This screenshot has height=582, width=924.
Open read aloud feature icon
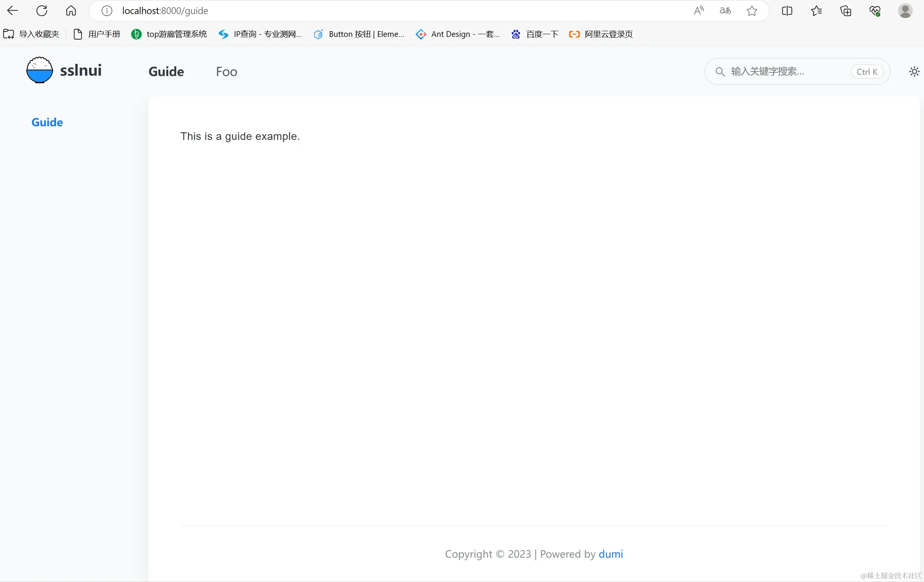(x=699, y=11)
